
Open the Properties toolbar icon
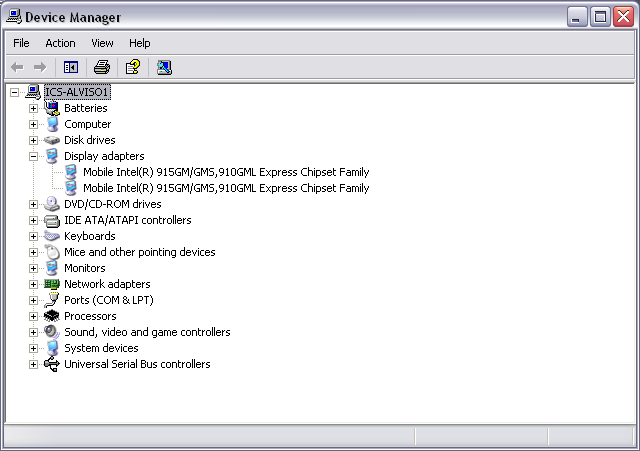pyautogui.click(x=133, y=67)
